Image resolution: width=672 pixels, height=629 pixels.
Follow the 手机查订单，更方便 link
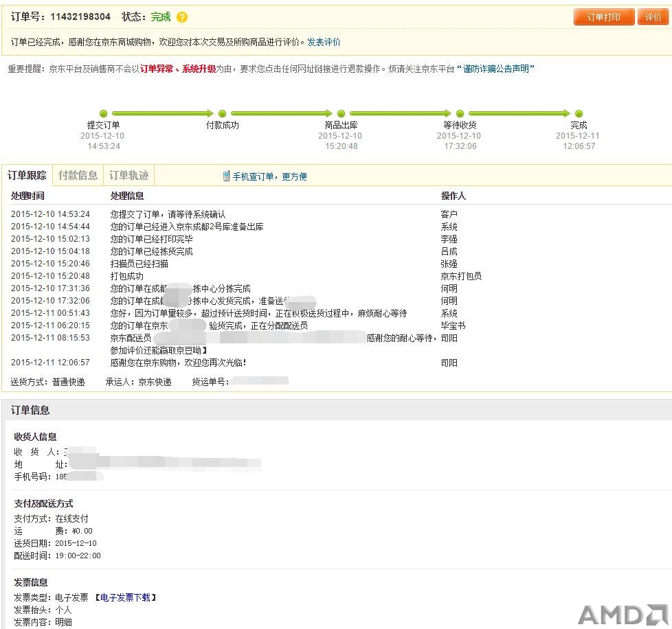click(269, 176)
